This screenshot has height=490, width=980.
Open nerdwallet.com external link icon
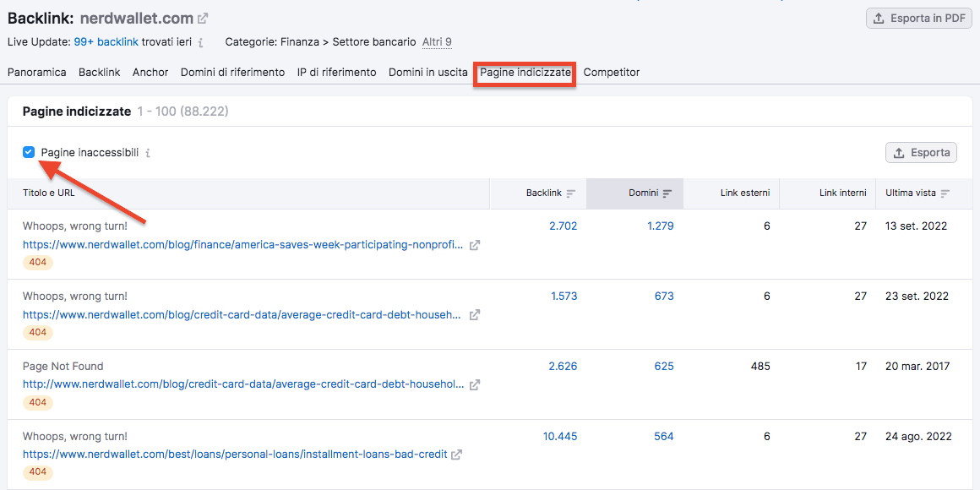point(203,18)
